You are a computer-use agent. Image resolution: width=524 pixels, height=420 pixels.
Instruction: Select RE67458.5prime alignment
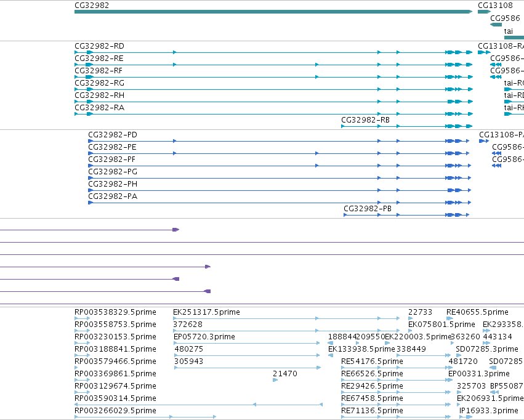[396, 405]
